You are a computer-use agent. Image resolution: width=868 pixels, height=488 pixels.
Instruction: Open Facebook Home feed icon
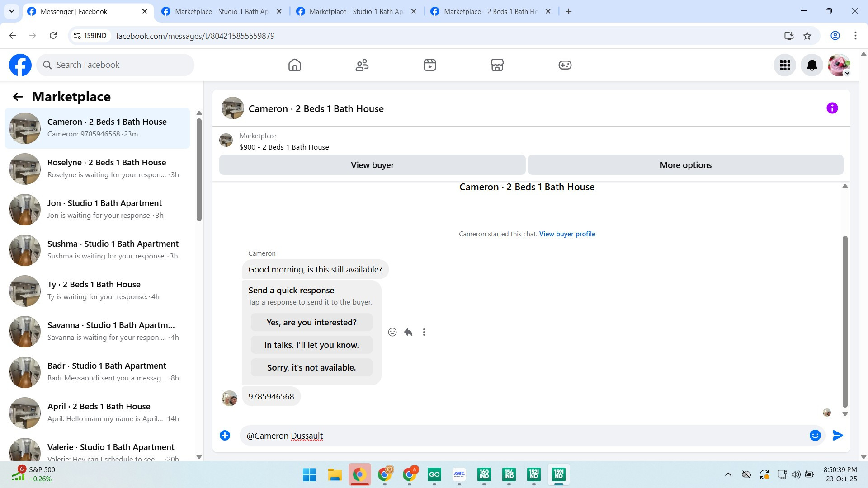[294, 65]
